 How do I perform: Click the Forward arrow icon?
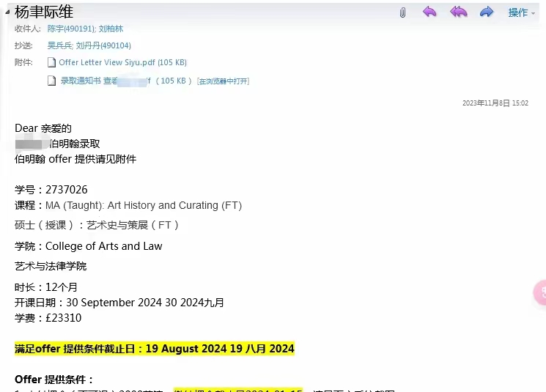(486, 12)
